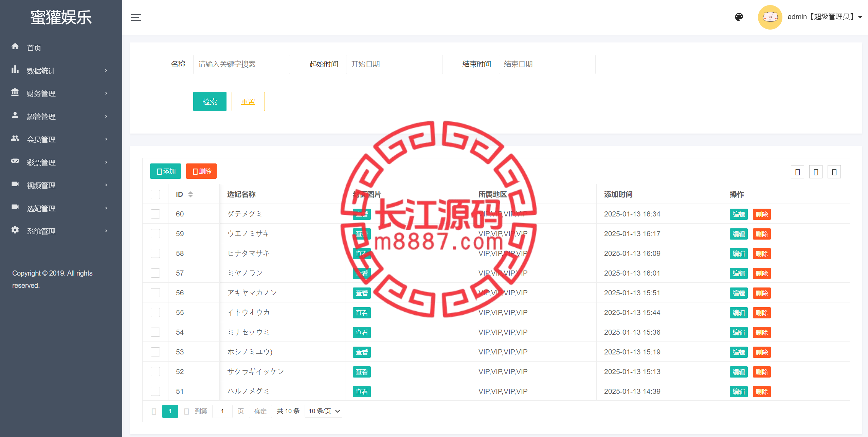
Task: Focus the 开始日期 start date field
Action: click(394, 64)
